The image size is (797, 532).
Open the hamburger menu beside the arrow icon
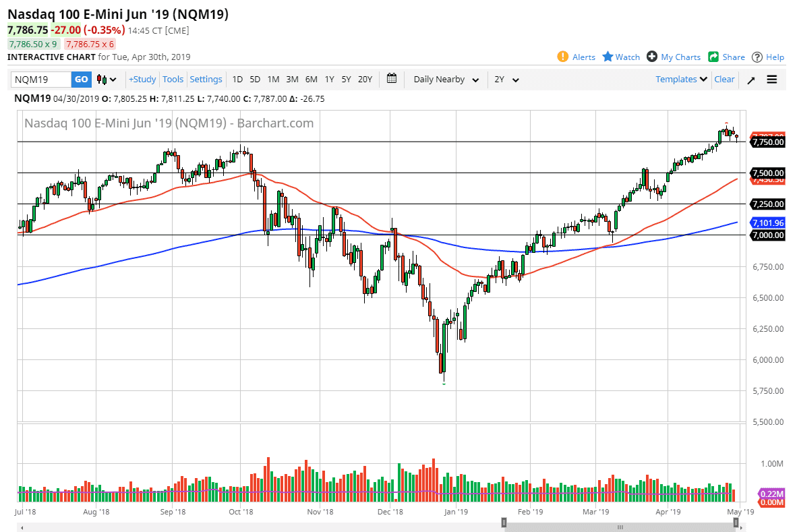pyautogui.click(x=771, y=79)
